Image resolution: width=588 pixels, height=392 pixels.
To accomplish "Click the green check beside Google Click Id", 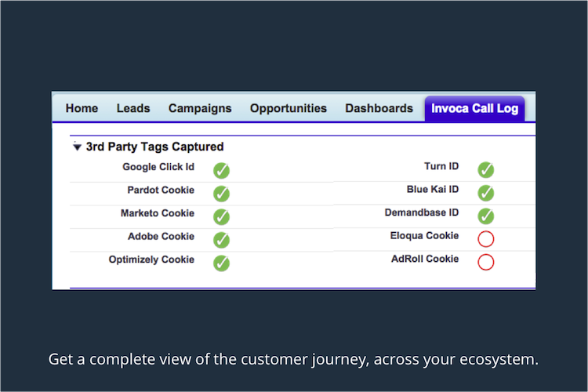I will [x=222, y=170].
